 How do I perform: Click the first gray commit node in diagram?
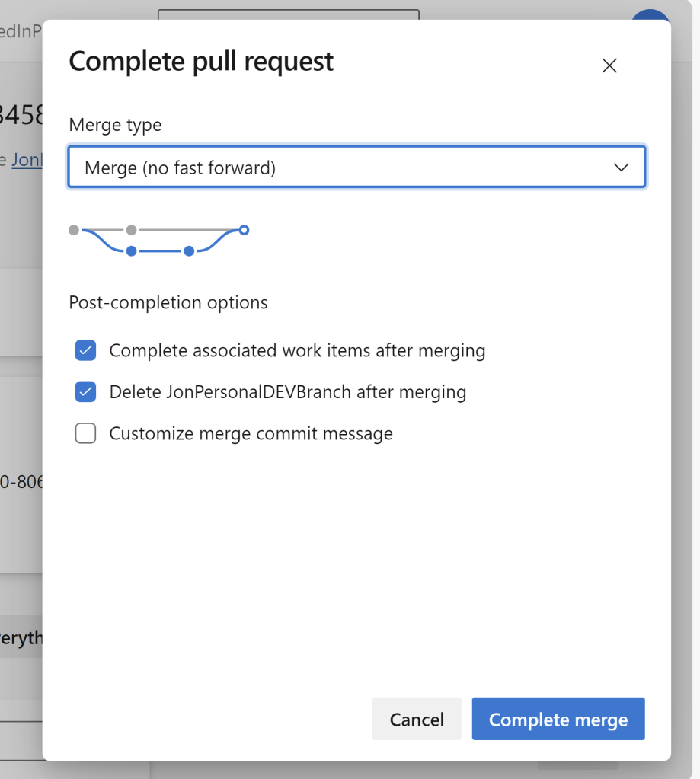tap(73, 230)
